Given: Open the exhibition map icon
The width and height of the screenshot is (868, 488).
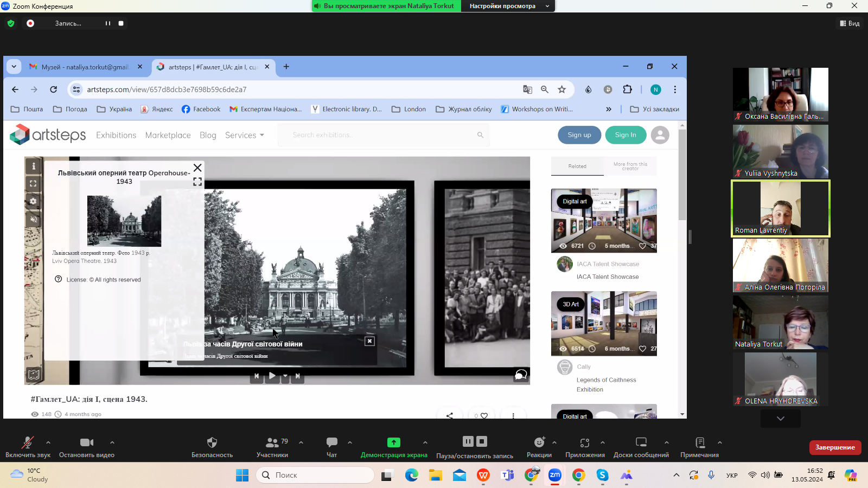Looking at the screenshot, I should tap(34, 374).
